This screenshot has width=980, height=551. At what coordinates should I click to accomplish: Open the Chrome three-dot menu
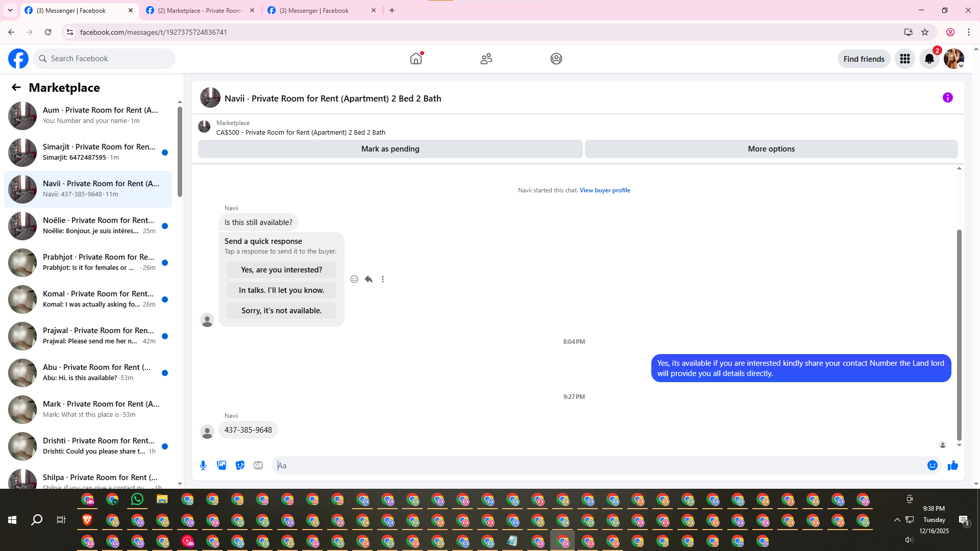coord(969,32)
